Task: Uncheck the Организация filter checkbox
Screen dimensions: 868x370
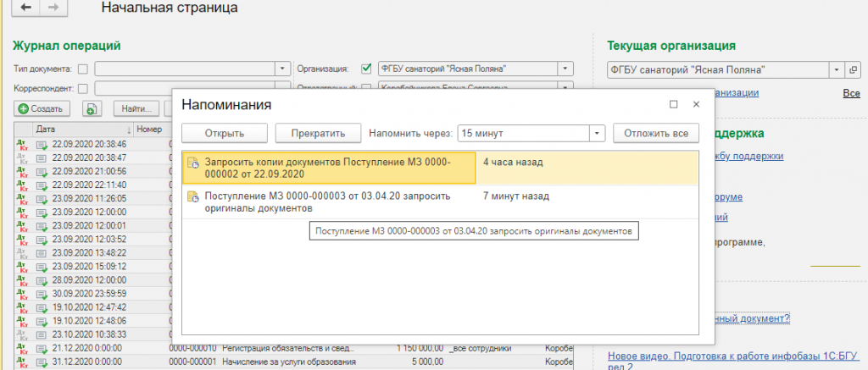Action: click(366, 69)
